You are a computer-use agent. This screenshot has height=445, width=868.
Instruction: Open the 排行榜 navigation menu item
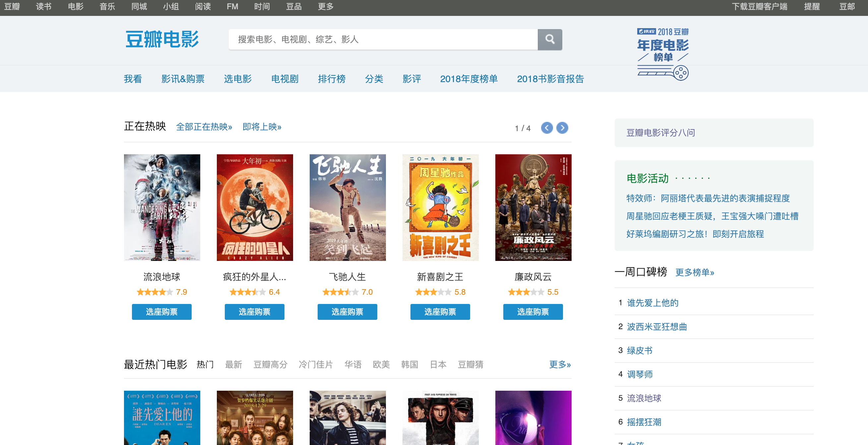point(332,79)
